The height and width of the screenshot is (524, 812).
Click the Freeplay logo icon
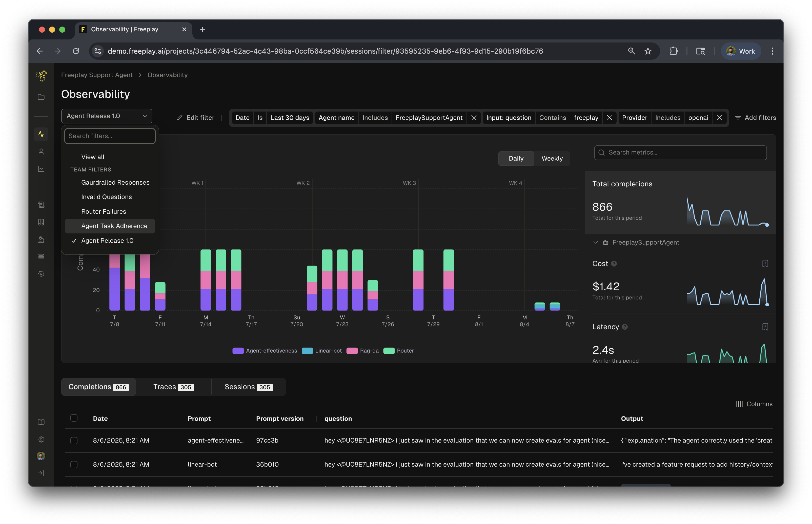(x=41, y=76)
